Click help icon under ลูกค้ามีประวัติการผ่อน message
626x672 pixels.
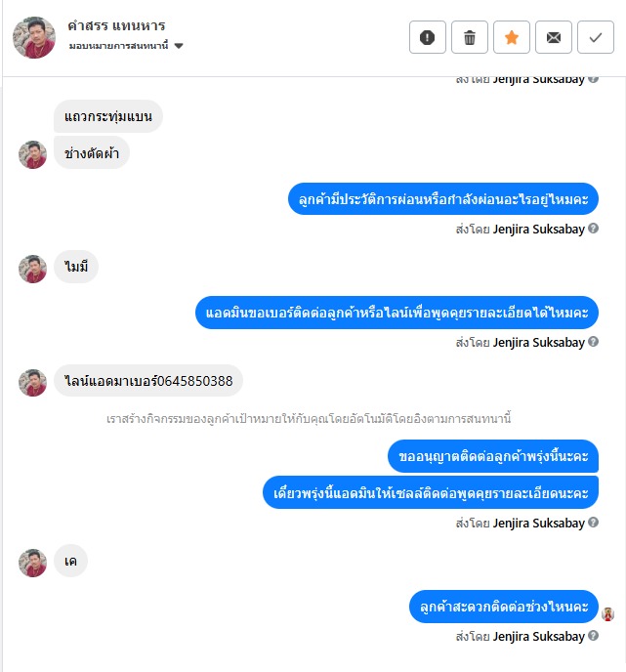[x=594, y=229]
